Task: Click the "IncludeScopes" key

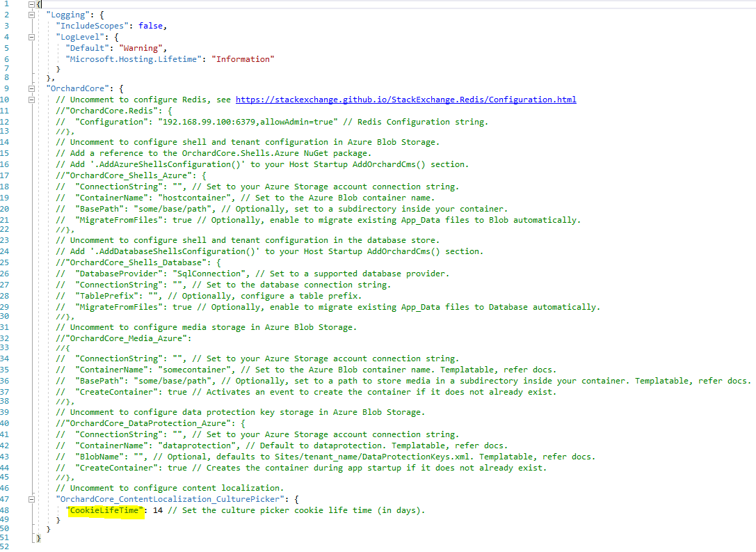Action: click(x=92, y=26)
